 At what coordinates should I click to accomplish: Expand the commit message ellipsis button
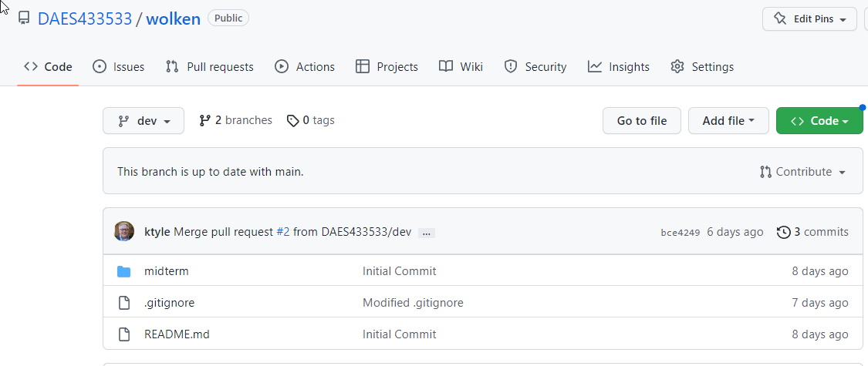(426, 233)
